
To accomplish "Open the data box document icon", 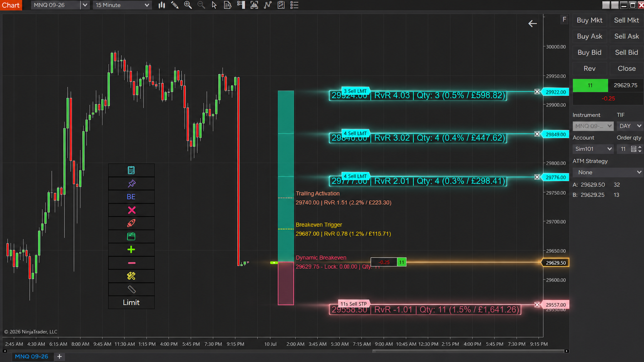I will pyautogui.click(x=228, y=5).
